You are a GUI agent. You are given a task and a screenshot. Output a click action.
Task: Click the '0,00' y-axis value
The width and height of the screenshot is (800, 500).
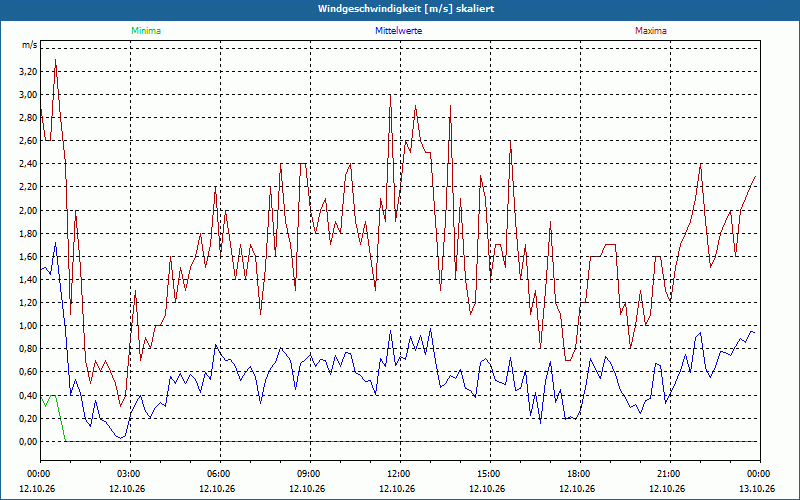(x=29, y=441)
